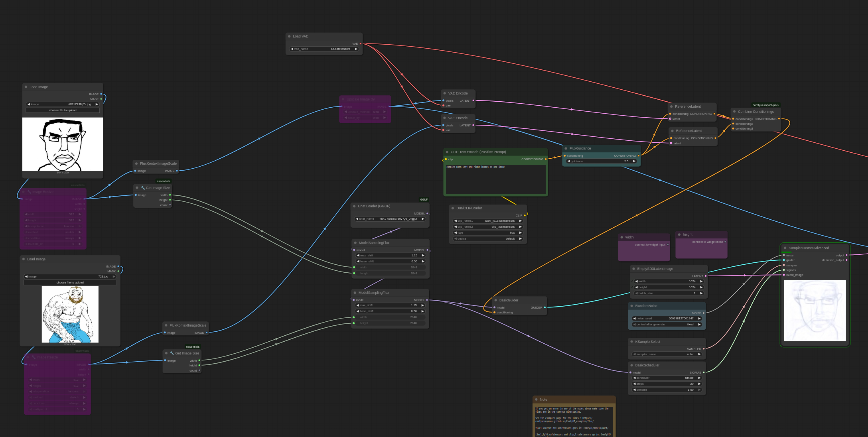
Task: Collapse the Note node using its title dot
Action: [536, 400]
